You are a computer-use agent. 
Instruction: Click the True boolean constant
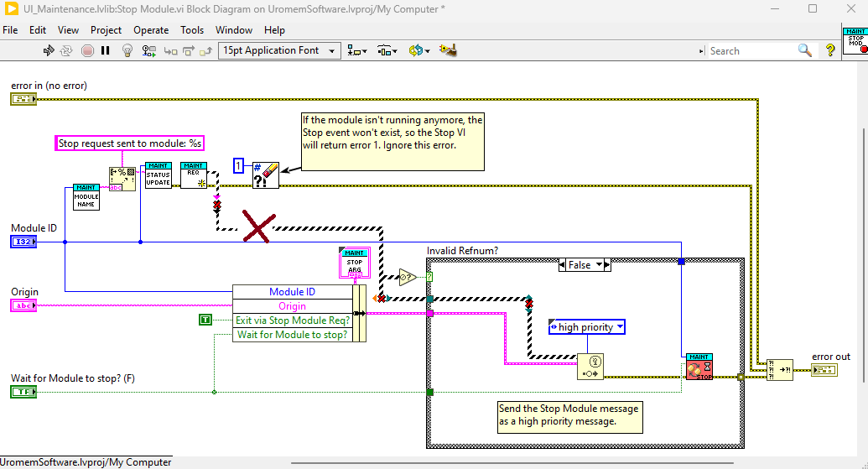pyautogui.click(x=205, y=320)
